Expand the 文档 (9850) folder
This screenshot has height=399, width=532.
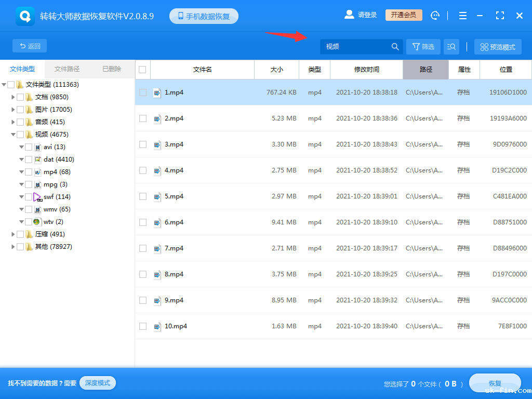tap(13, 97)
